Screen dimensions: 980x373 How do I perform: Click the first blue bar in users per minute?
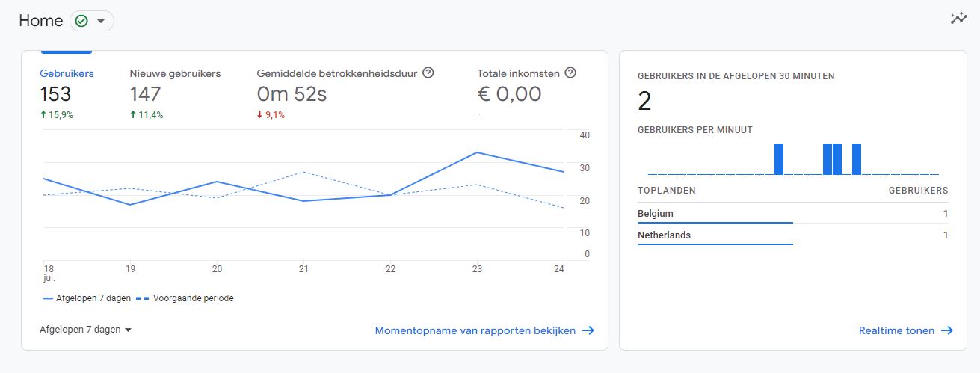[x=779, y=159]
